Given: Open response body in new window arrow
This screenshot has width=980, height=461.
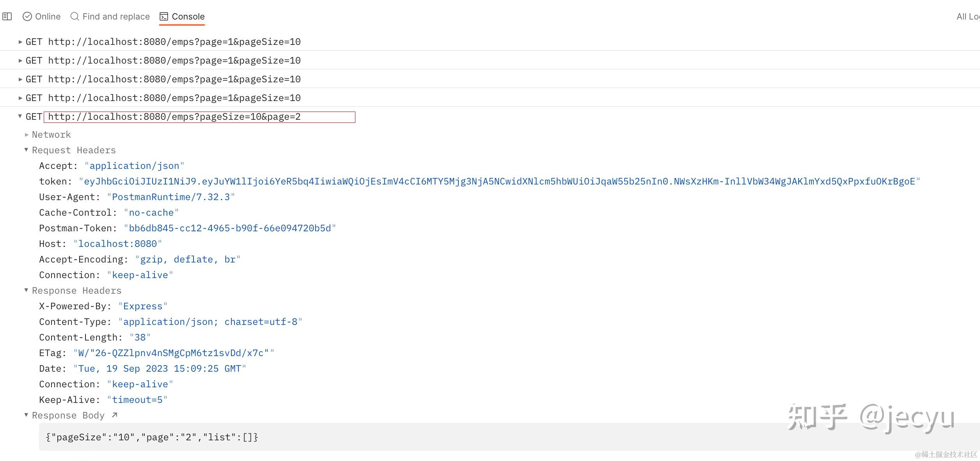Looking at the screenshot, I should pos(114,415).
